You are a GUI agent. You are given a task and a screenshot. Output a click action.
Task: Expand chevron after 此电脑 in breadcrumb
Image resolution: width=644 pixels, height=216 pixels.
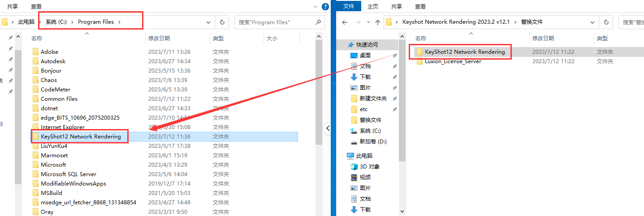(x=40, y=22)
